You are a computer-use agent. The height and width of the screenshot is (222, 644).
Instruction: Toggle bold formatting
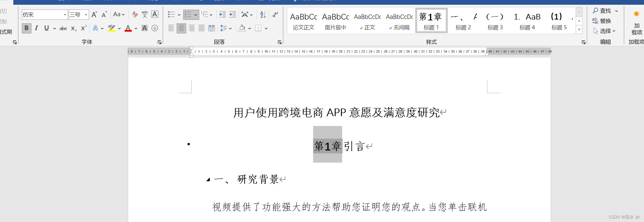[x=27, y=28]
